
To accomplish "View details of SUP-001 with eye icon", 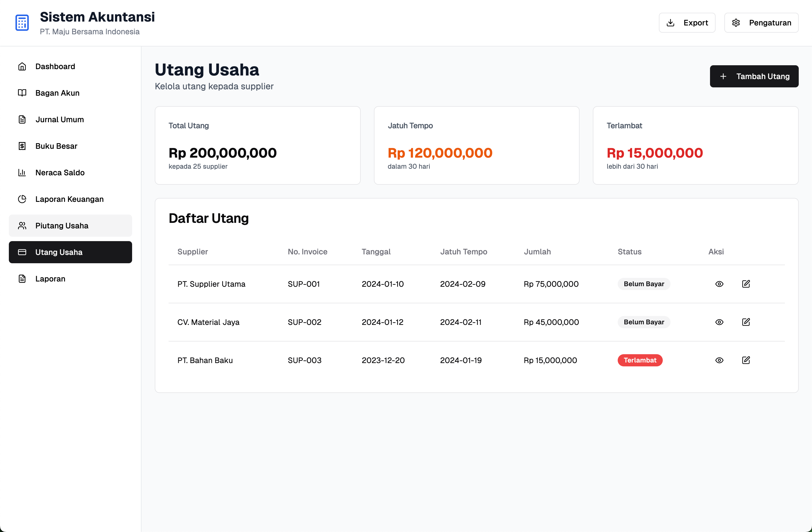I will 719,284.
